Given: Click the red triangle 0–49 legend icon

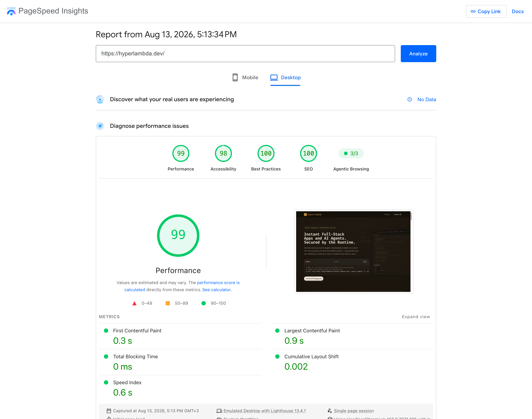Looking at the screenshot, I should click(x=134, y=303).
